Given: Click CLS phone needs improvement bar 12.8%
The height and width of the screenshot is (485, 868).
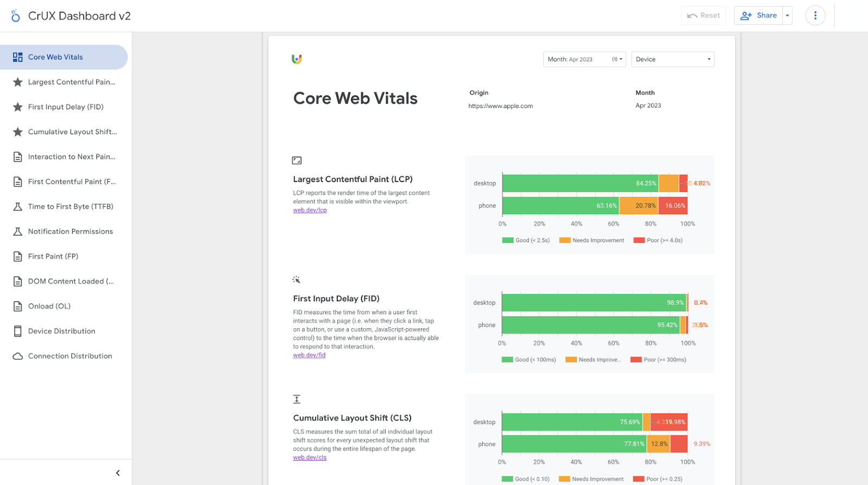Looking at the screenshot, I should pos(659,444).
